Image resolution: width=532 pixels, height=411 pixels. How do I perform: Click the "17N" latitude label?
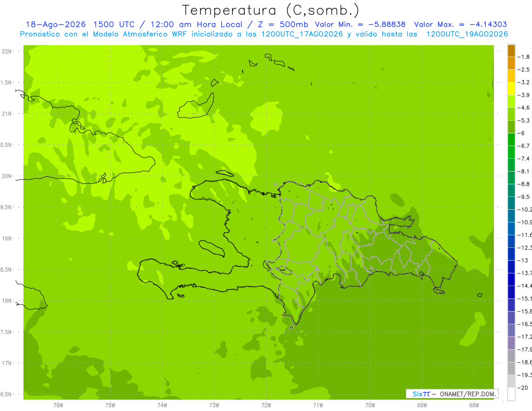(7, 363)
